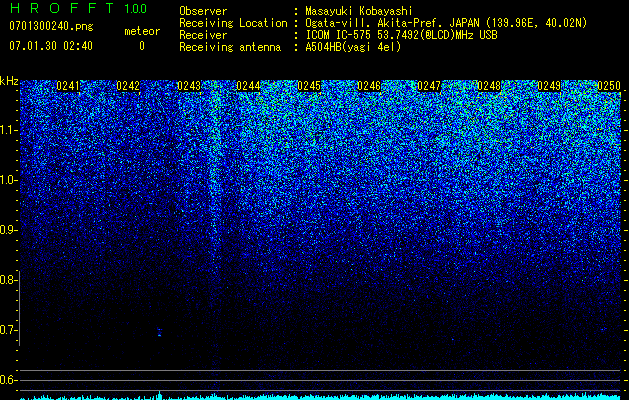Click the 0.9 frequency axis label
This screenshot has width=629, height=400.
click(x=7, y=230)
